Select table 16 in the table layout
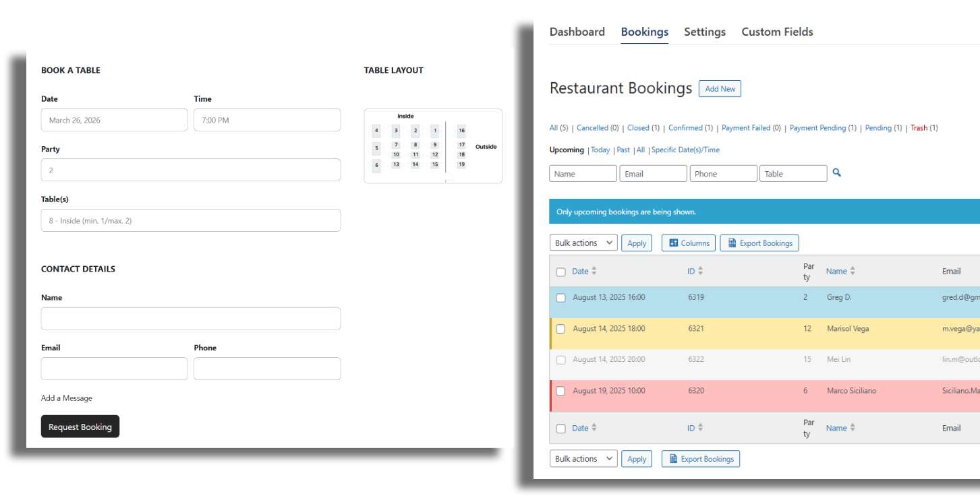980x496 pixels. [x=461, y=130]
